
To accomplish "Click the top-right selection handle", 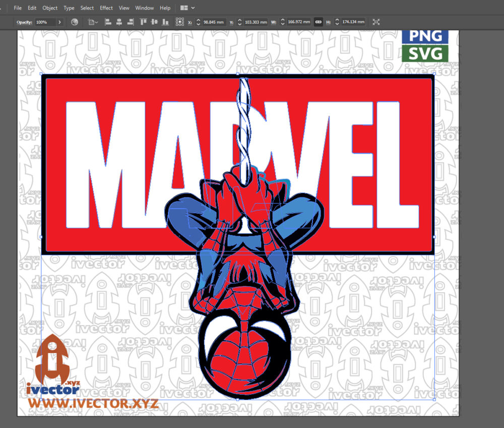I will (434, 74).
